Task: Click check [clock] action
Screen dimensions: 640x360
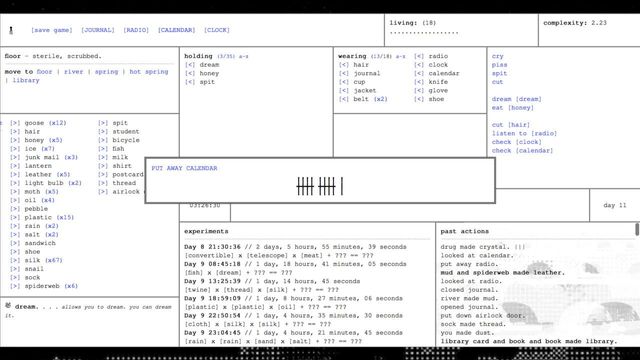Action: [x=516, y=142]
